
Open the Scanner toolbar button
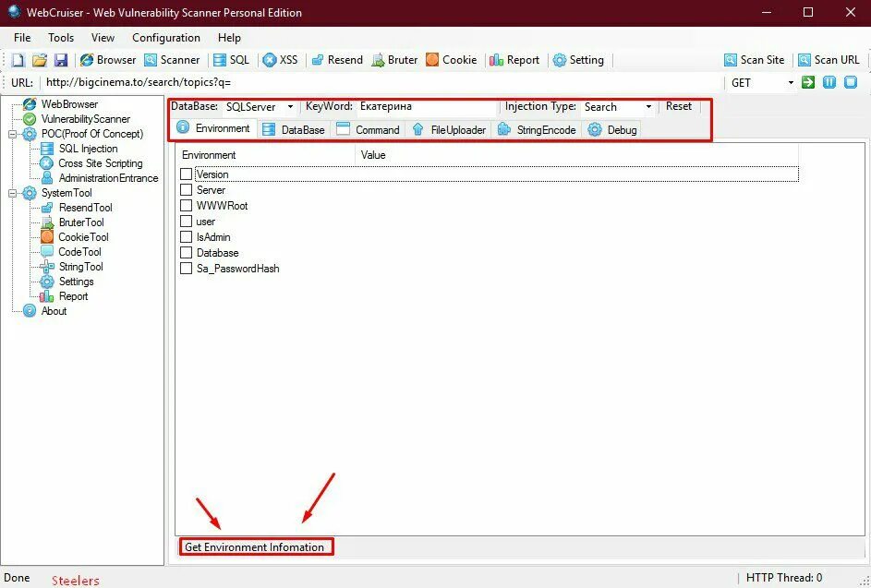coord(172,60)
